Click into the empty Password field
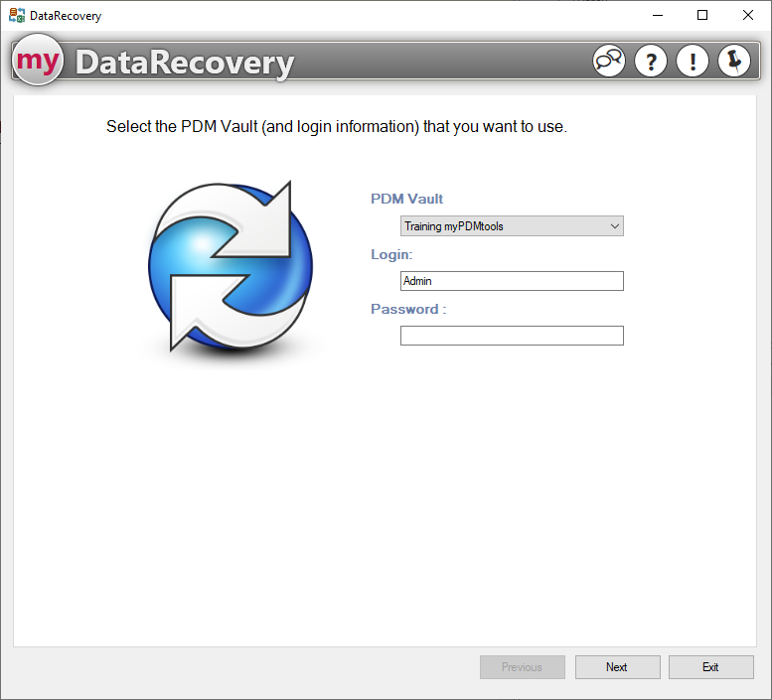772x700 pixels. click(x=512, y=336)
